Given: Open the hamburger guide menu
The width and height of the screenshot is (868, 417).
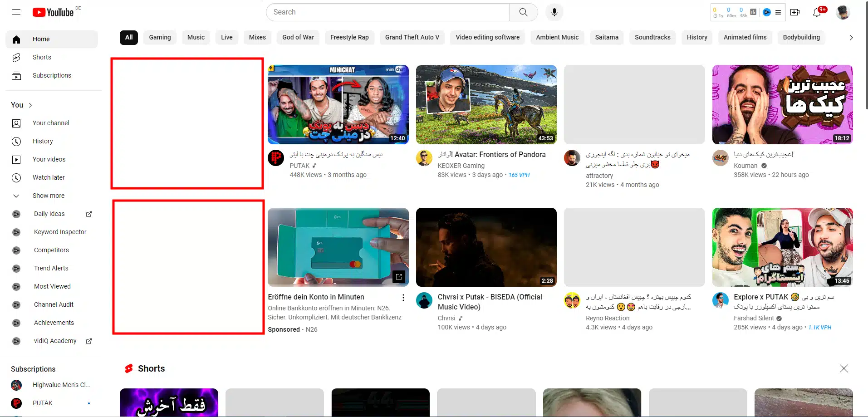Looking at the screenshot, I should tap(16, 12).
